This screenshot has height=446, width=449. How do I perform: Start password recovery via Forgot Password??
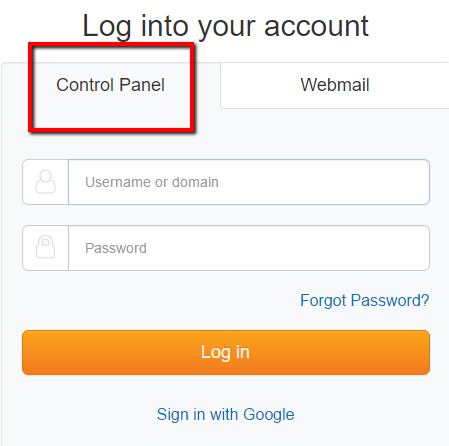tap(364, 301)
